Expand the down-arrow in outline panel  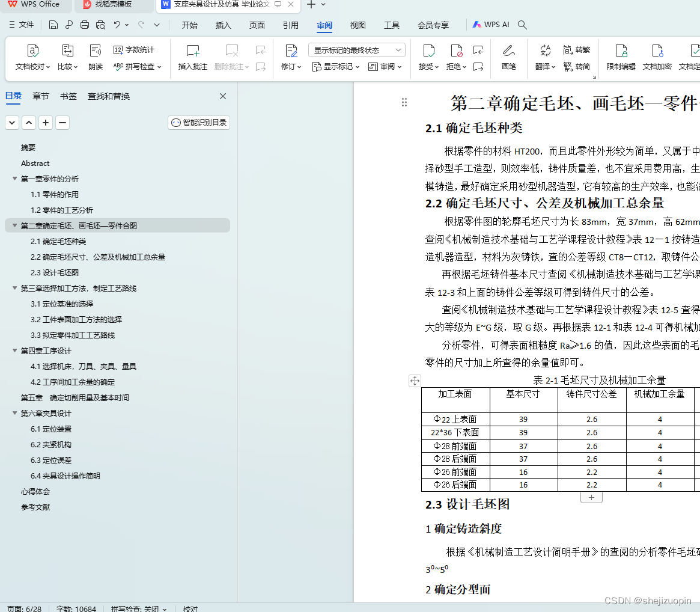point(12,123)
